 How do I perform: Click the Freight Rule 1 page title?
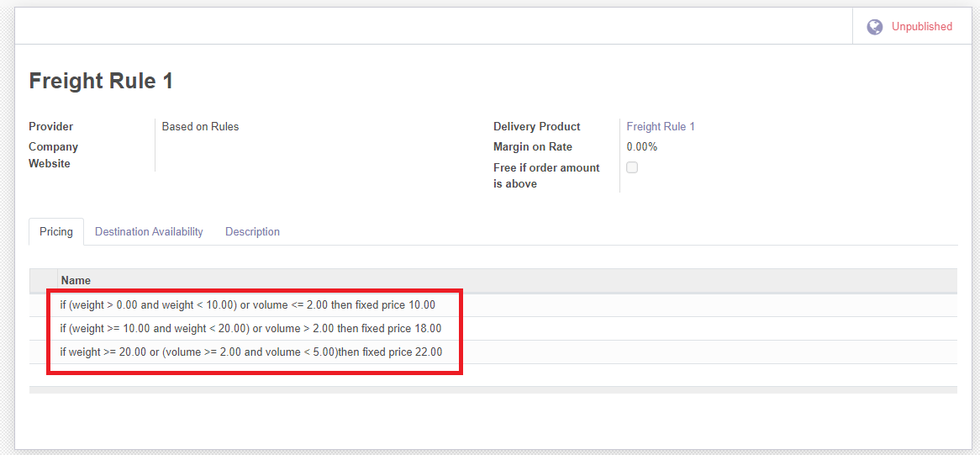(101, 81)
